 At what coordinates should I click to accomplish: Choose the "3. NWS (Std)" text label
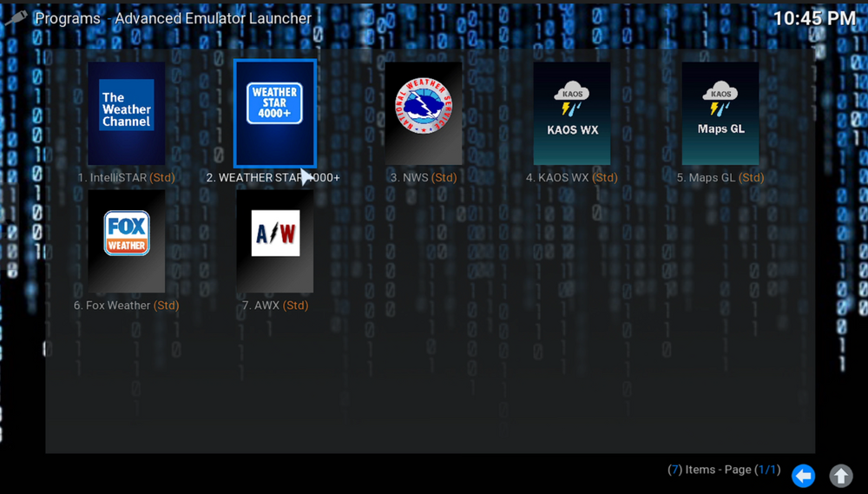[x=424, y=178]
